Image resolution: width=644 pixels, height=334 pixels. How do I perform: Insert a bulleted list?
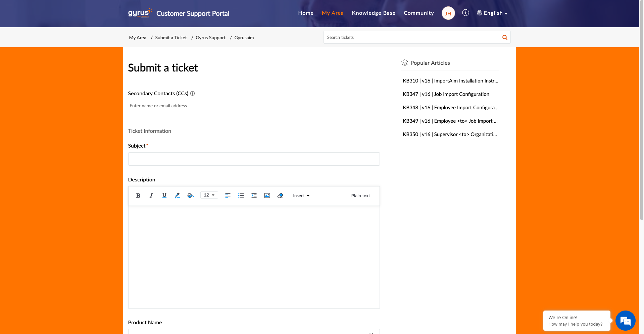[241, 196]
